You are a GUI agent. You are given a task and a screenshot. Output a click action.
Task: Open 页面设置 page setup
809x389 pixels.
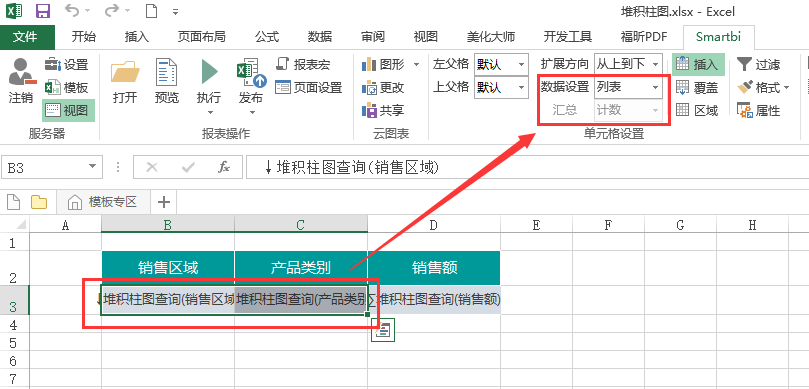click(309, 87)
